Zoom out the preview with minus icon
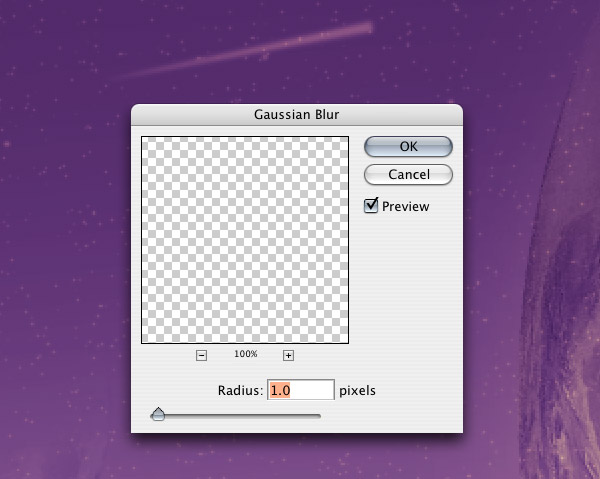 (x=201, y=355)
